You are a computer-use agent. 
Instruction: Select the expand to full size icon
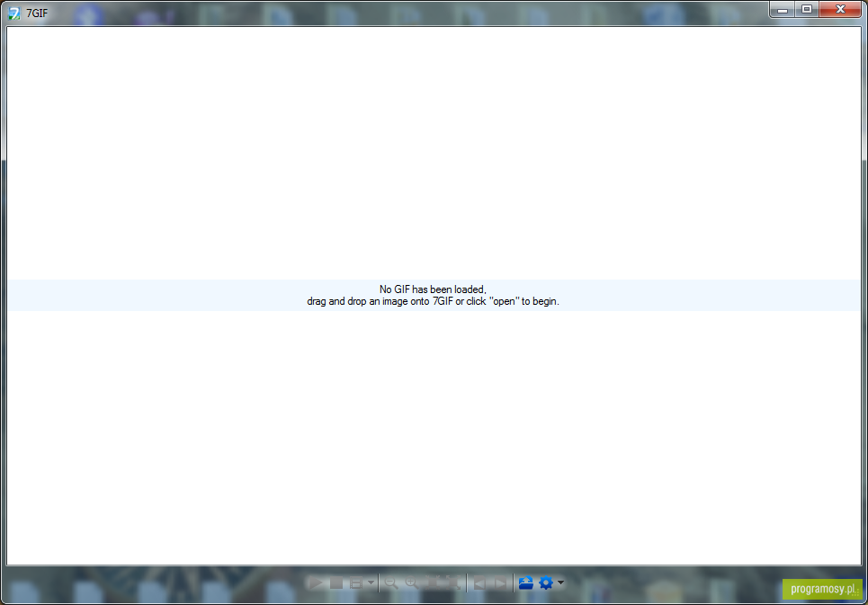[x=453, y=583]
